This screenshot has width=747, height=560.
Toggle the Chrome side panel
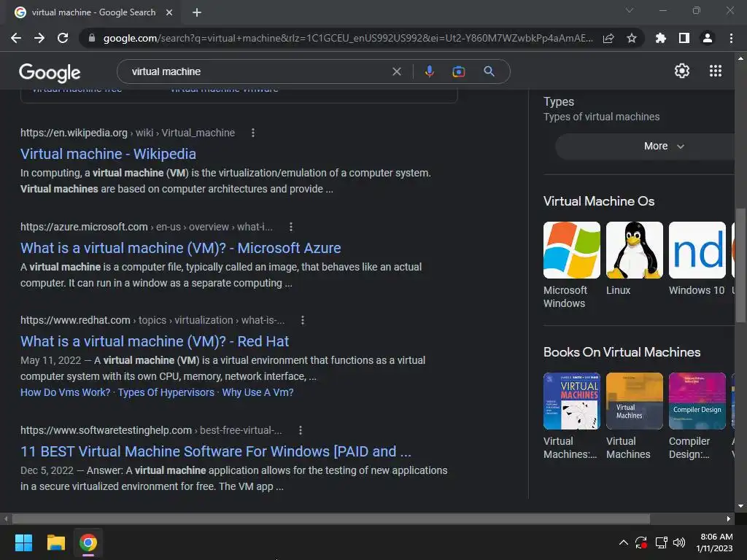684,38
